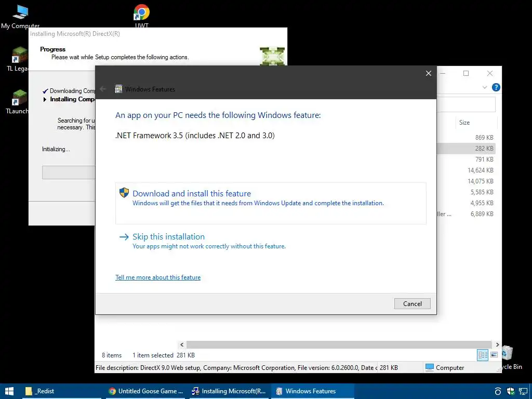Click the DirectX logo in installer window

click(272, 56)
